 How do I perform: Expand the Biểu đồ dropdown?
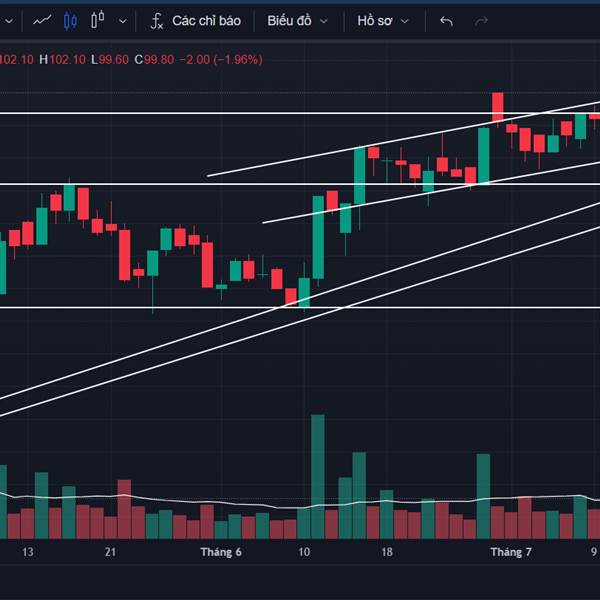pos(298,21)
